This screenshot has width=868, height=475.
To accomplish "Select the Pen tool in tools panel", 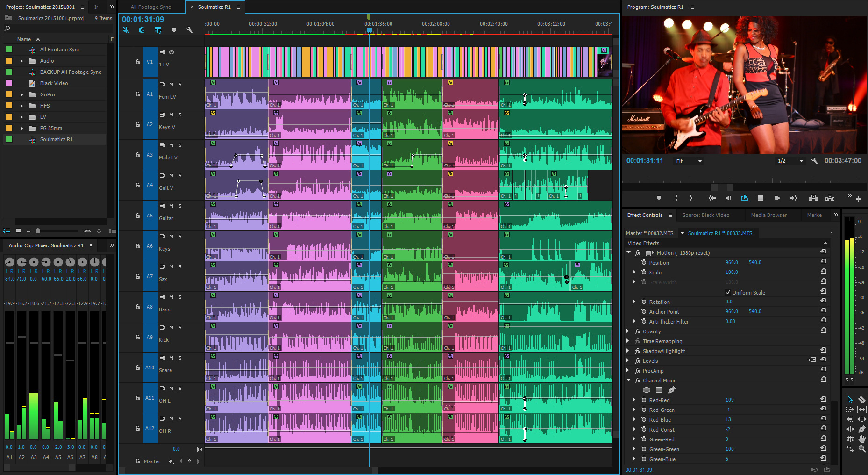I will coord(862,429).
